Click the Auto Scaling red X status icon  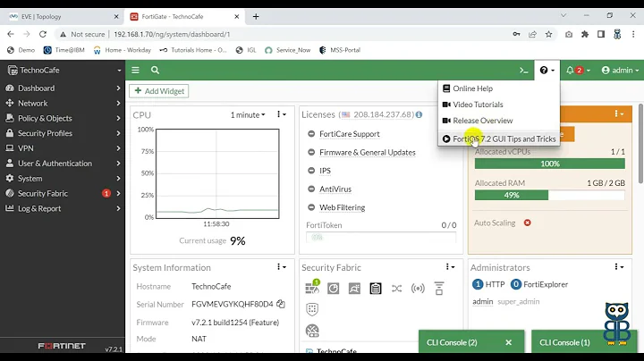pyautogui.click(x=528, y=222)
